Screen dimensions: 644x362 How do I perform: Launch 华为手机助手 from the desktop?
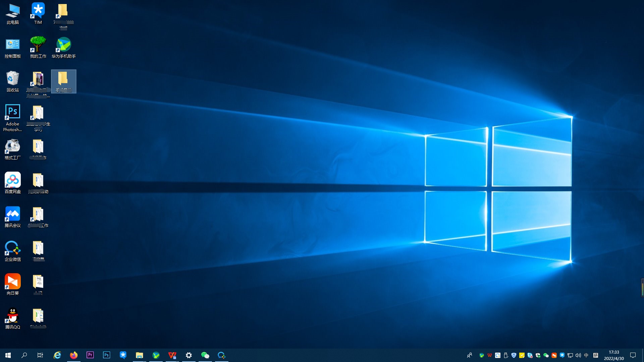coord(63,48)
